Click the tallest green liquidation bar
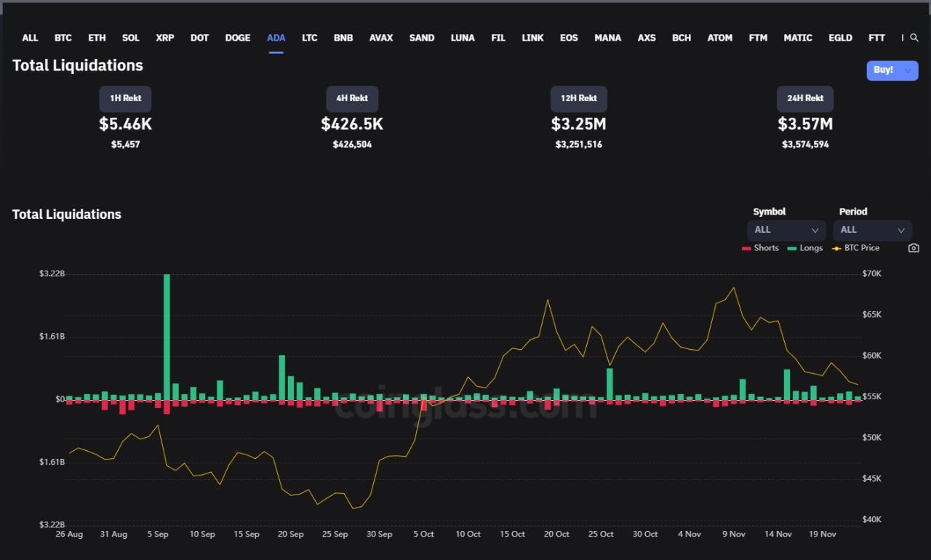This screenshot has height=560, width=931. 167,336
